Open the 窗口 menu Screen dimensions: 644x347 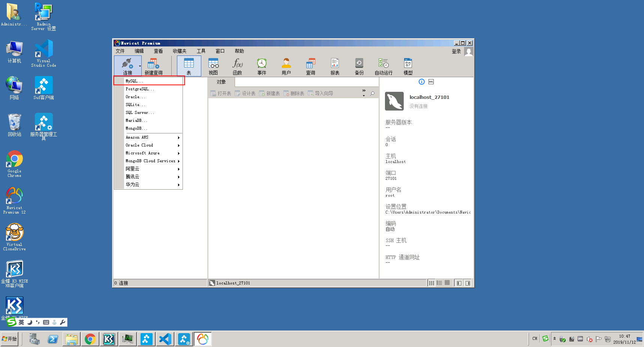pos(220,51)
